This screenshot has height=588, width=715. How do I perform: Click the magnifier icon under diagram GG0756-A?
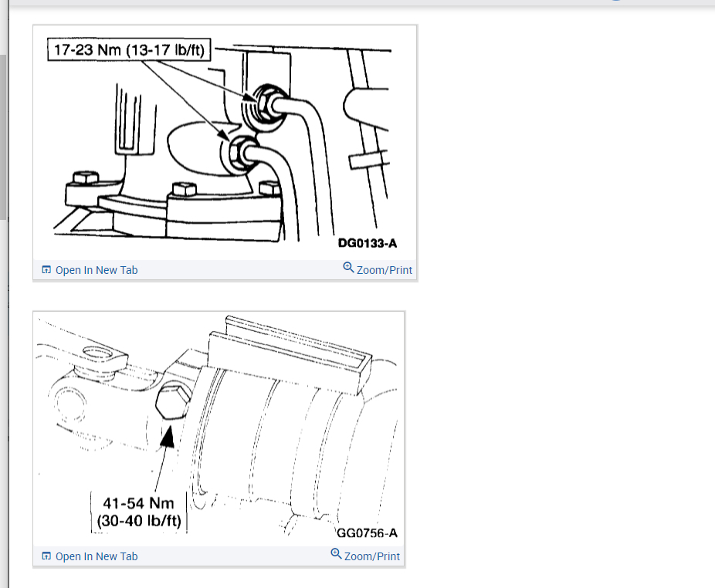point(336,554)
